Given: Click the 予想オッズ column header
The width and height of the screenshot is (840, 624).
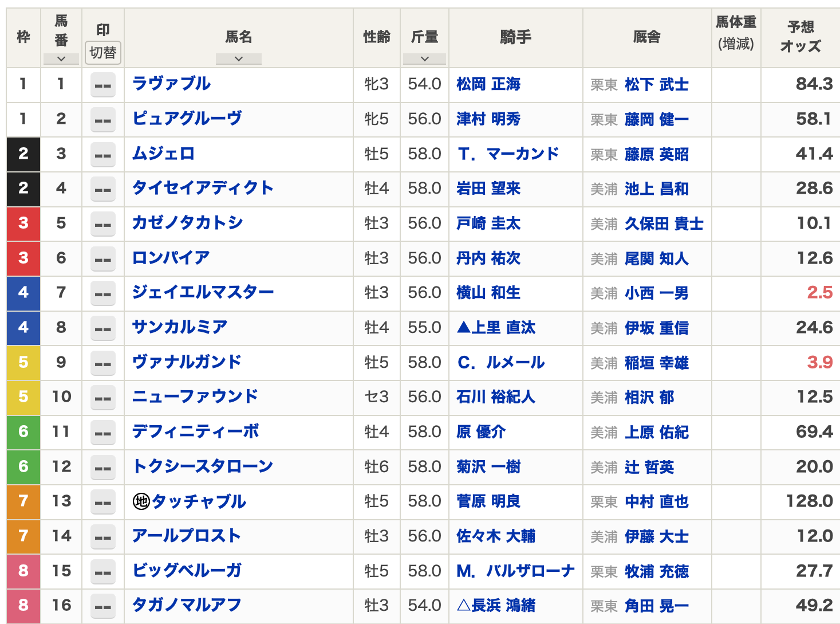Looking at the screenshot, I should [x=800, y=37].
